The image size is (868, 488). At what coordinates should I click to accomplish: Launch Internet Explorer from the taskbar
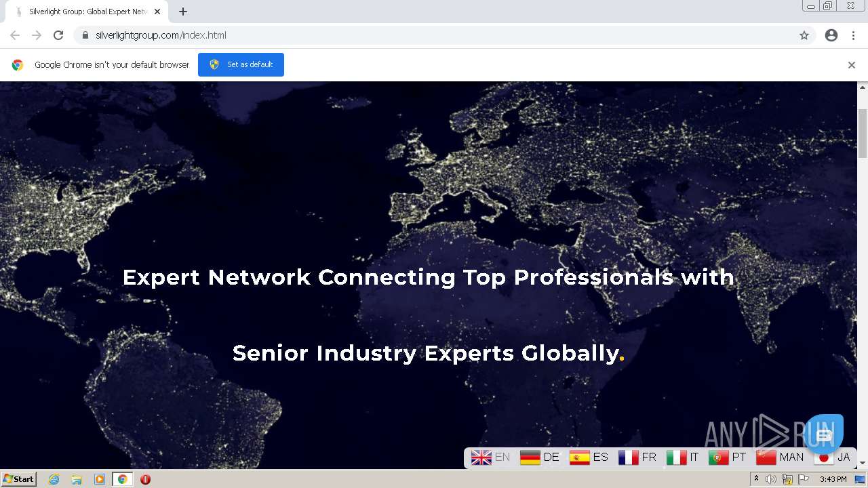pos(54,479)
